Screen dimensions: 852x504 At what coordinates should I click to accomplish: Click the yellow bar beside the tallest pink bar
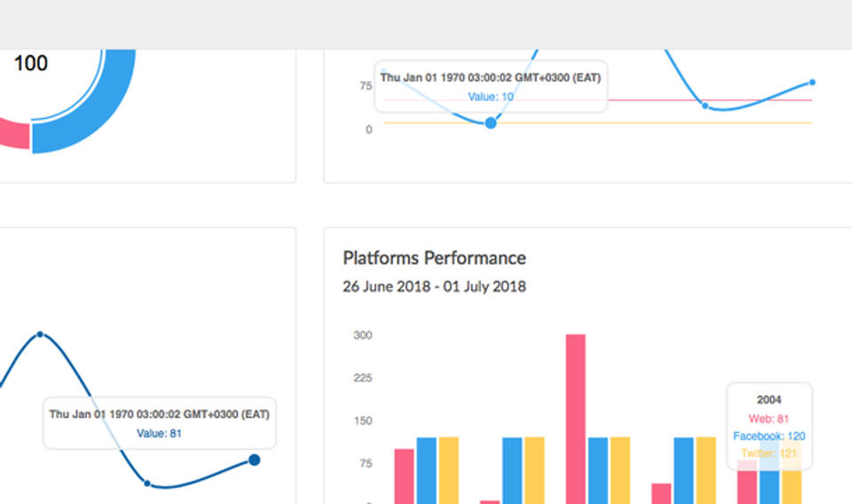619,470
